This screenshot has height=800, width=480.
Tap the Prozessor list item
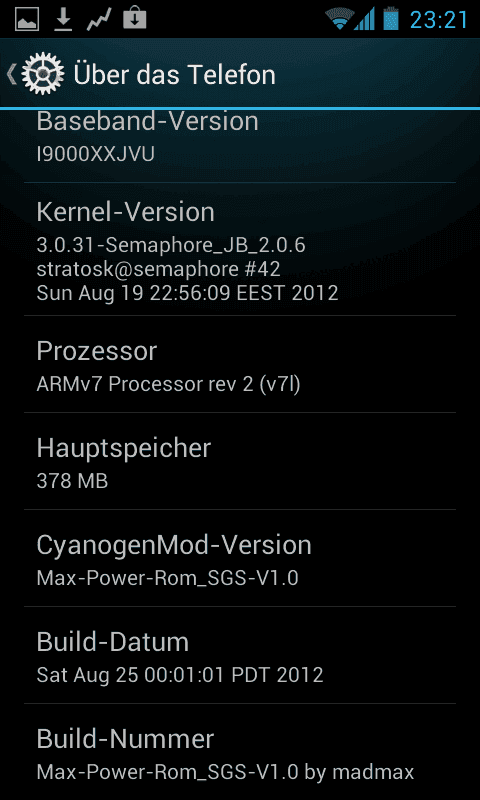click(x=240, y=364)
